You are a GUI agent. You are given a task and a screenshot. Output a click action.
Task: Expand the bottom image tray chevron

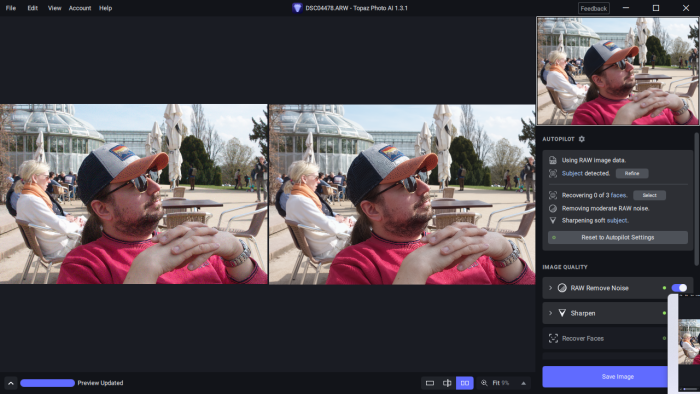click(x=11, y=383)
